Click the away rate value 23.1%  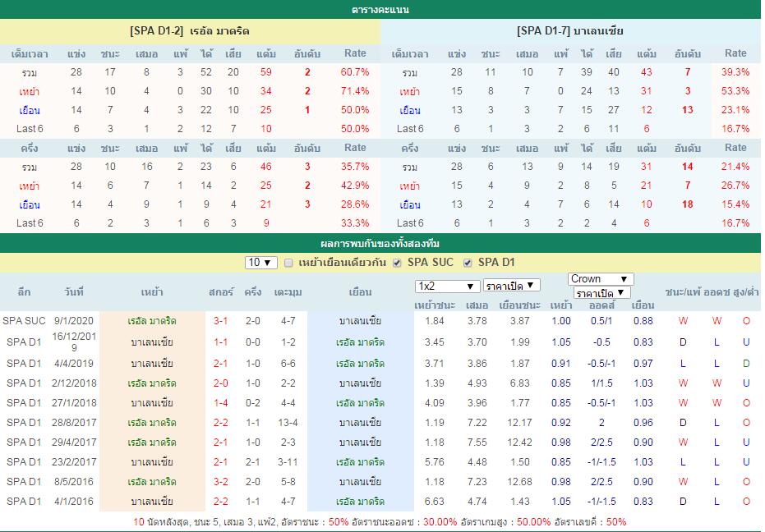735,110
